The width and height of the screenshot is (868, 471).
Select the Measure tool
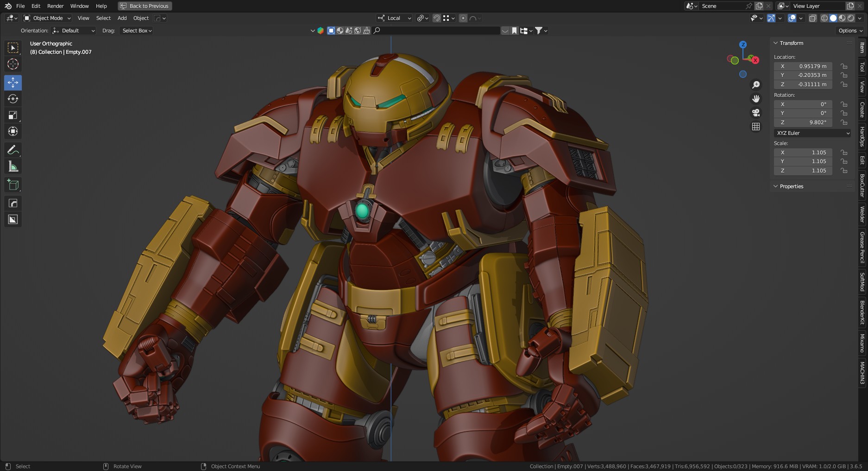click(x=13, y=166)
